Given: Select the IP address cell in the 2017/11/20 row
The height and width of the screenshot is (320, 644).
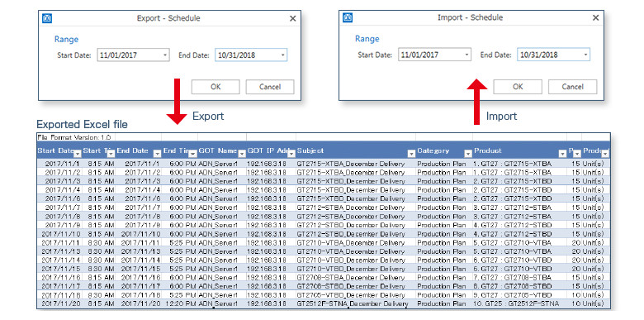Looking at the screenshot, I should [x=271, y=303].
